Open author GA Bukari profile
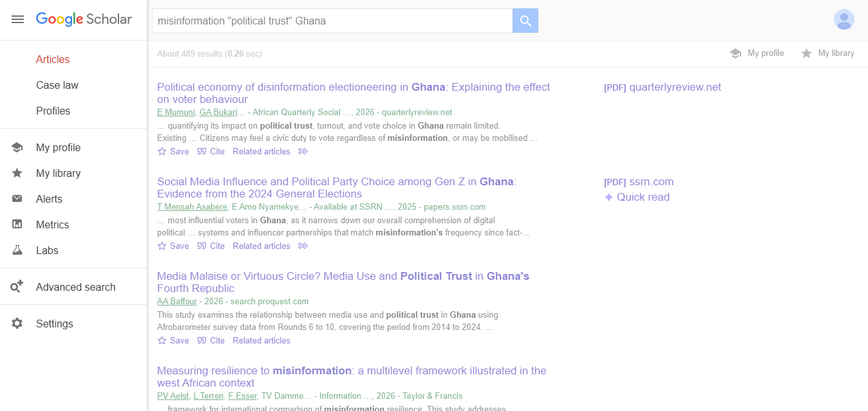Screen dimensions: 868x411 (x=218, y=113)
